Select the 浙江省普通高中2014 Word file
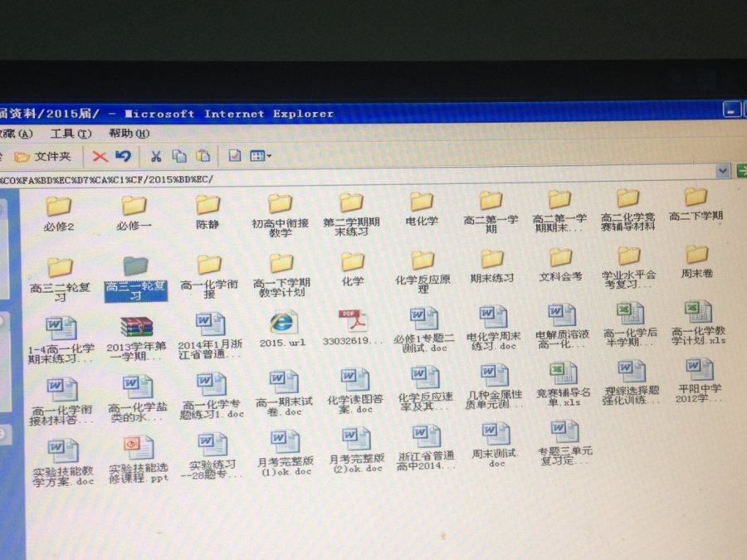747x560 pixels. (427, 449)
